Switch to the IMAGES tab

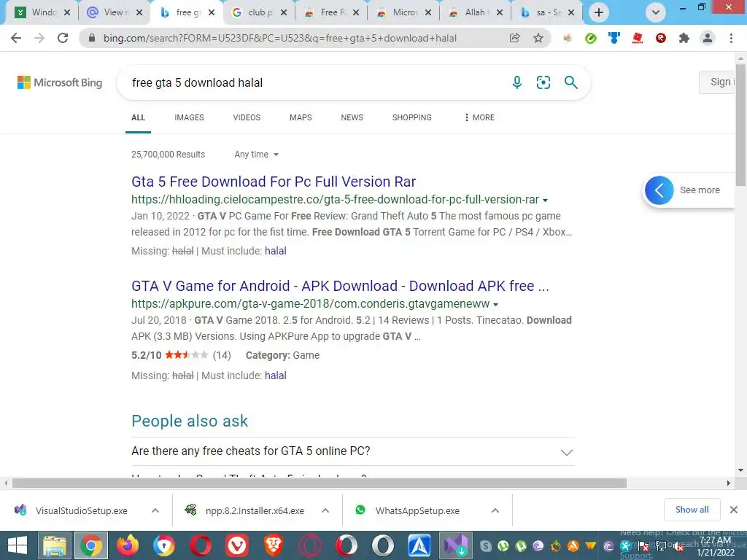click(x=189, y=117)
